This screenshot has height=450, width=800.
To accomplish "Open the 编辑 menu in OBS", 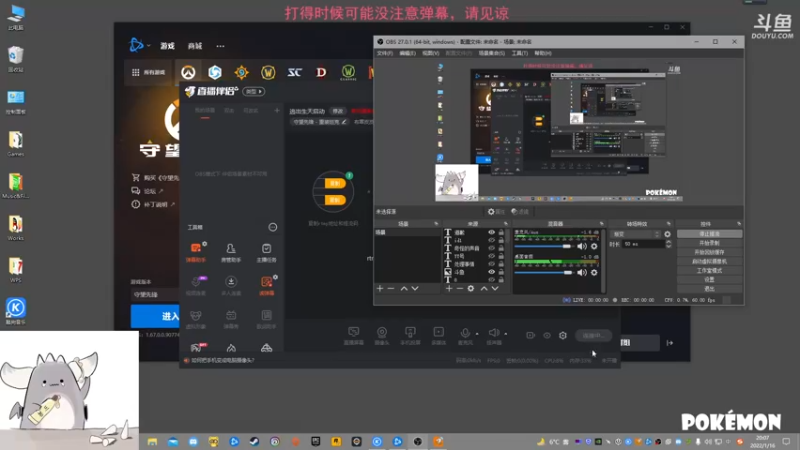I will click(407, 53).
